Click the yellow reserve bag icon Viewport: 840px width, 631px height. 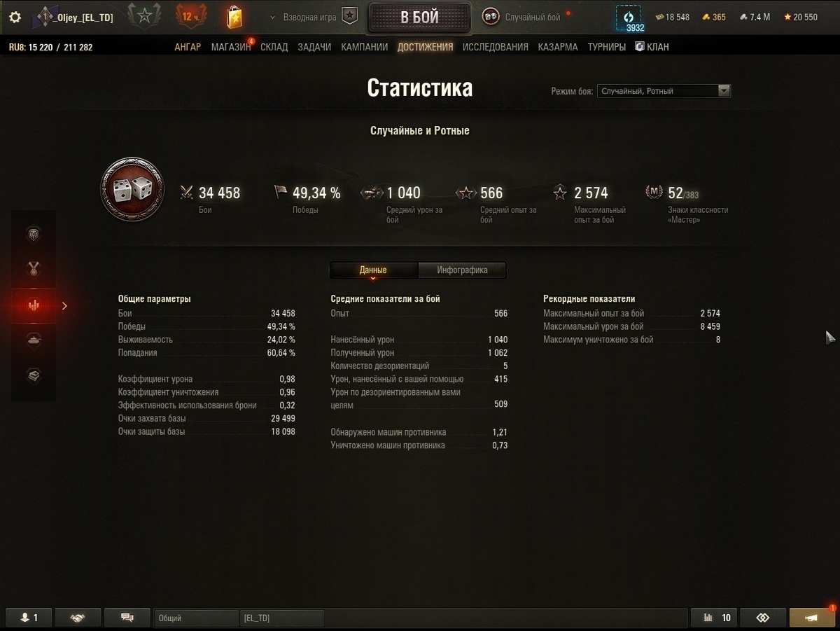pyautogui.click(x=234, y=17)
